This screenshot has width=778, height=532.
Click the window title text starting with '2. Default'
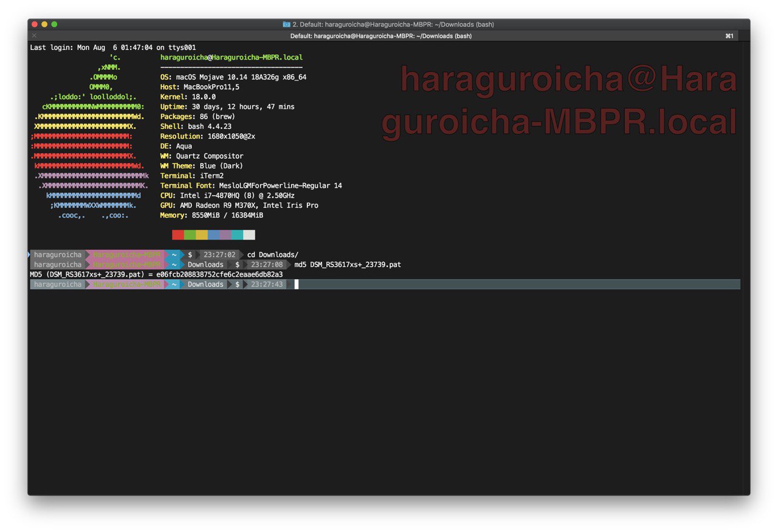(393, 24)
